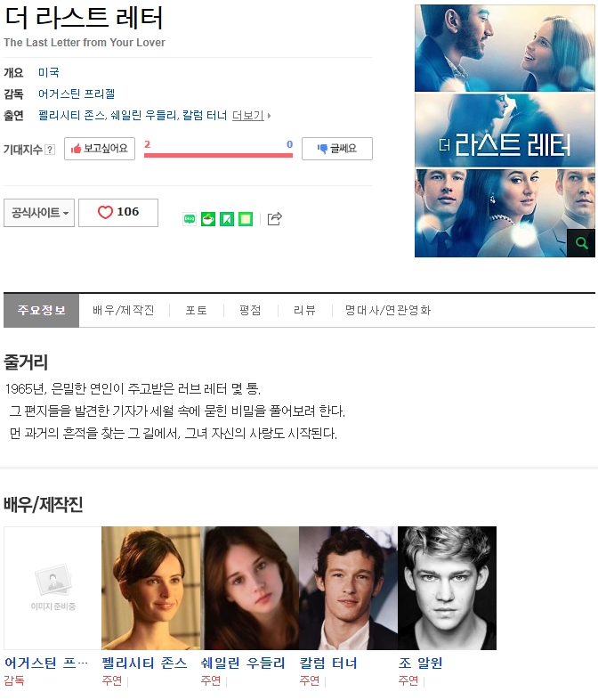This screenshot has height=700, width=598.
Task: Open the 포토 tab
Action: [196, 310]
